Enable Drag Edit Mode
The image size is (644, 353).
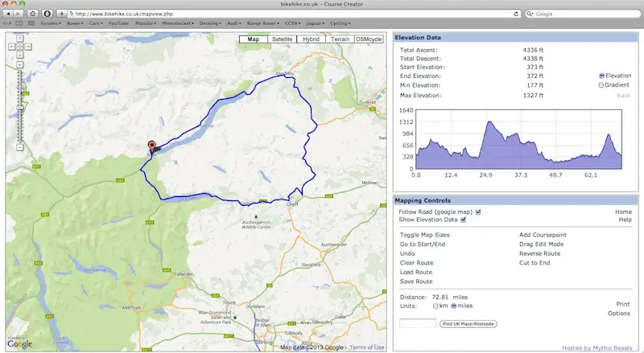541,244
